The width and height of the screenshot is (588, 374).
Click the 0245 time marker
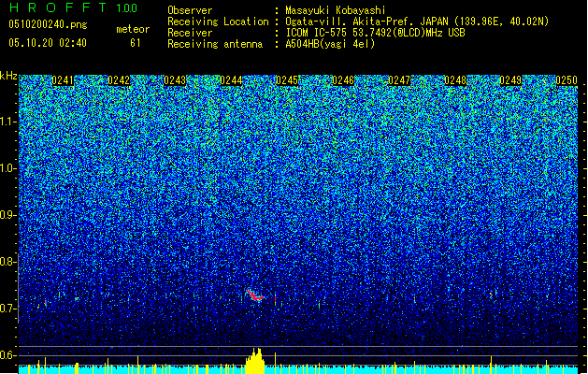287,80
